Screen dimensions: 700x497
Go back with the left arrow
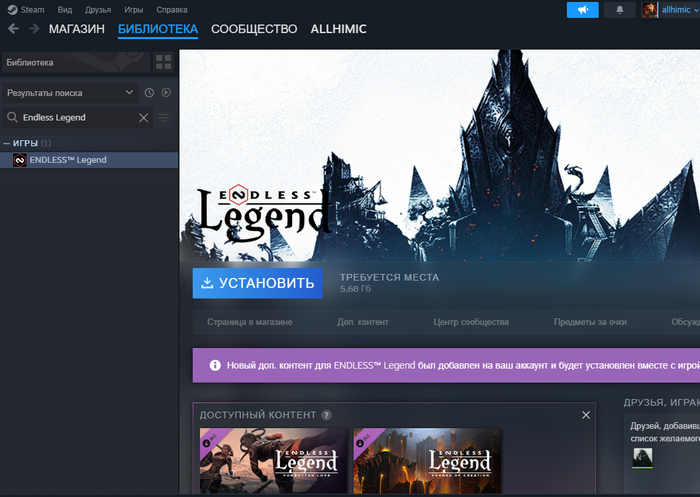[x=13, y=29]
